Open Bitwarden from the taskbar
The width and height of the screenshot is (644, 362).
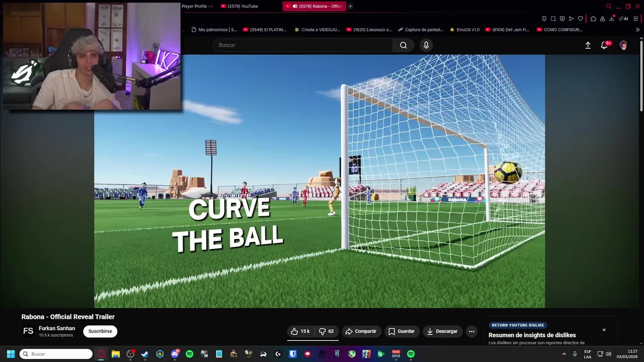(292, 354)
